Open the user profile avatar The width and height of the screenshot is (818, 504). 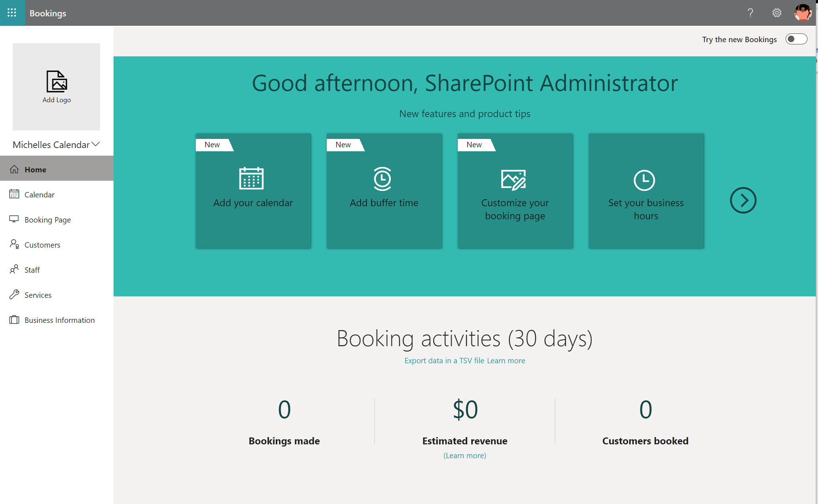803,13
